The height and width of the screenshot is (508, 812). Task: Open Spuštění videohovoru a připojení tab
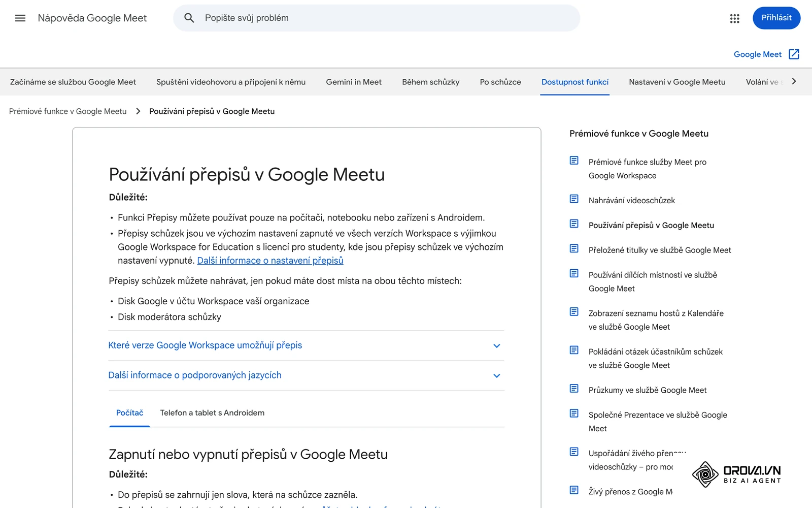(231, 82)
